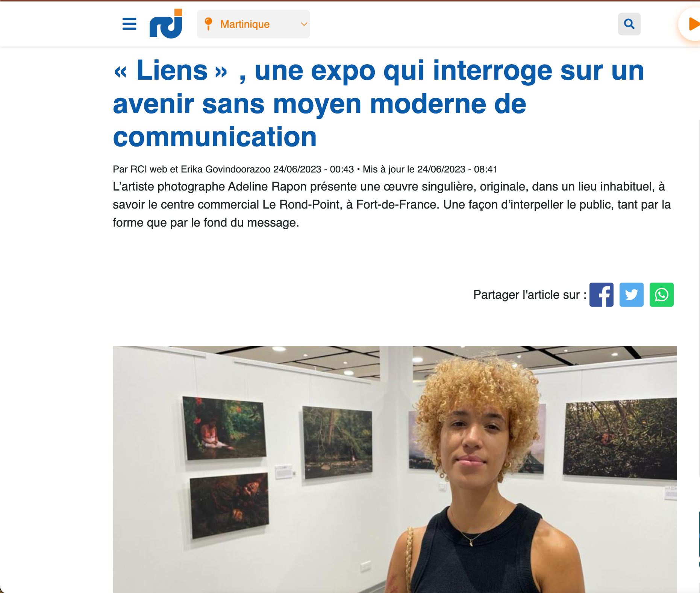Click the RCI logo
Screen dimensions: 700x593
(x=166, y=24)
